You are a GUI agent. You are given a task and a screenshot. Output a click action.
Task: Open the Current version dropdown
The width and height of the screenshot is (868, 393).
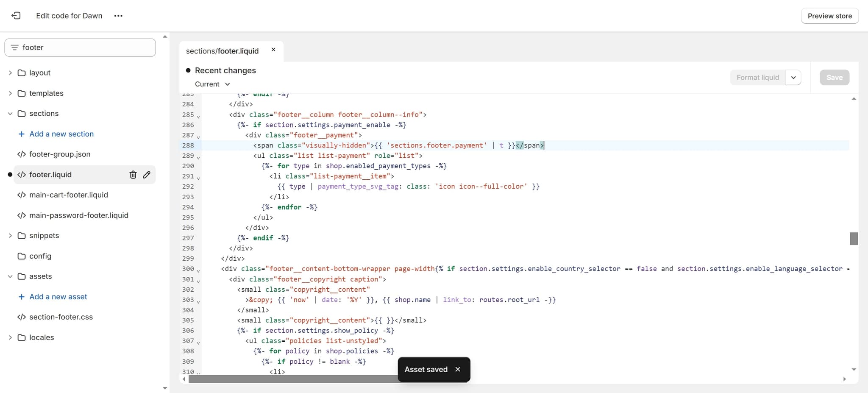[211, 84]
